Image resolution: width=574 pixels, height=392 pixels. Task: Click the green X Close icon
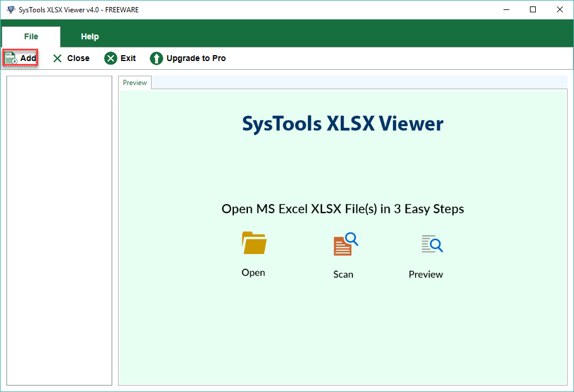point(58,58)
